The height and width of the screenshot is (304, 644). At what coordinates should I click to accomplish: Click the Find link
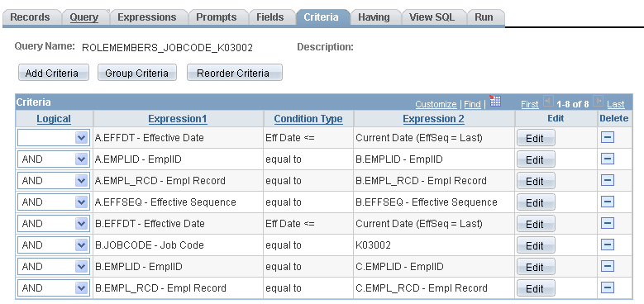click(x=472, y=104)
